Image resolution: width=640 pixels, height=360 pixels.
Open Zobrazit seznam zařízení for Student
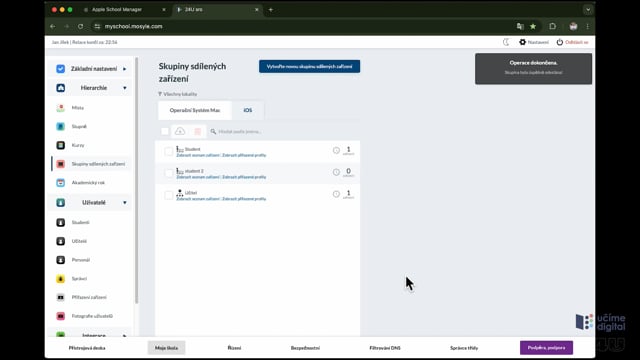[x=198, y=156]
